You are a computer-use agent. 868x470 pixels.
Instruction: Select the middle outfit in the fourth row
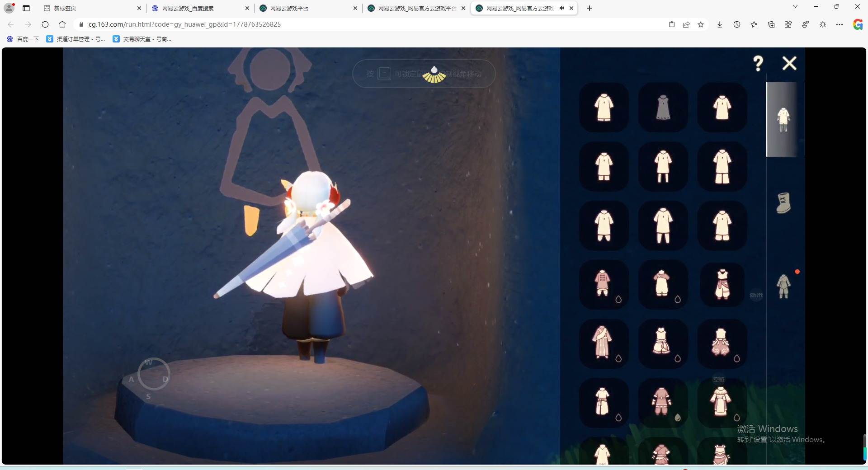click(663, 285)
